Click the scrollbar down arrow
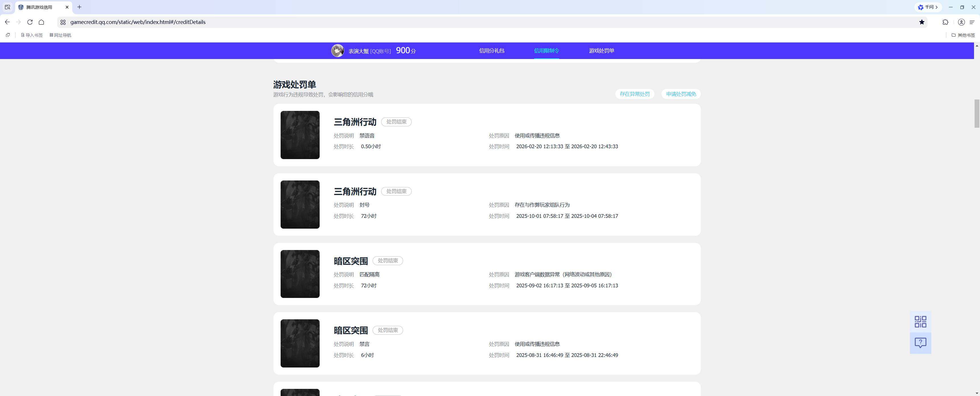Image resolution: width=980 pixels, height=396 pixels. (977, 393)
